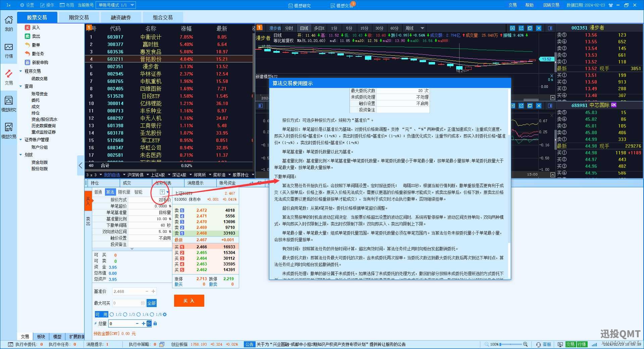Click the 帮助 help menu

[x=529, y=5]
